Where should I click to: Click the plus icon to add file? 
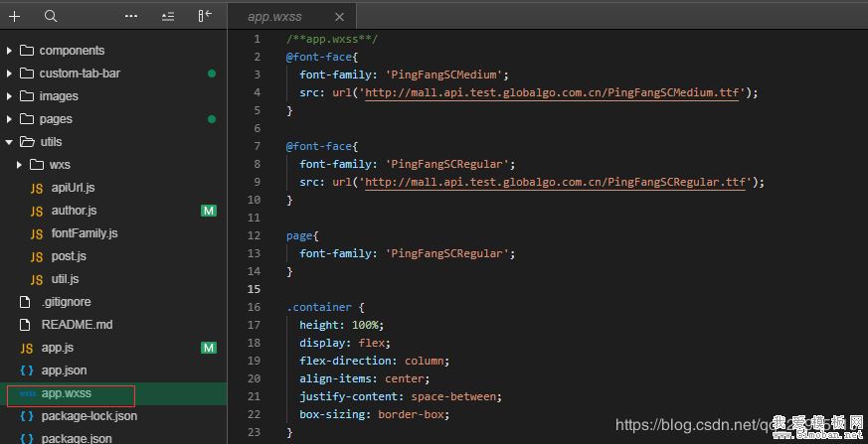click(x=14, y=16)
